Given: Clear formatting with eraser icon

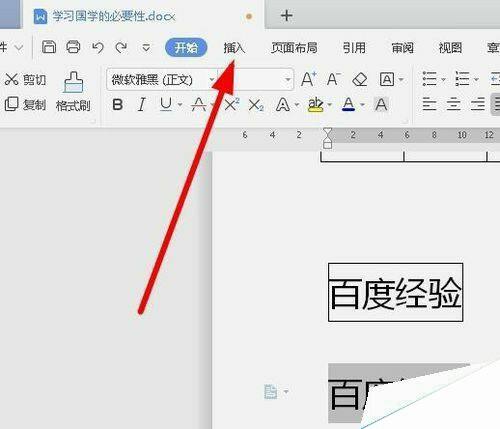Looking at the screenshot, I should (360, 80).
